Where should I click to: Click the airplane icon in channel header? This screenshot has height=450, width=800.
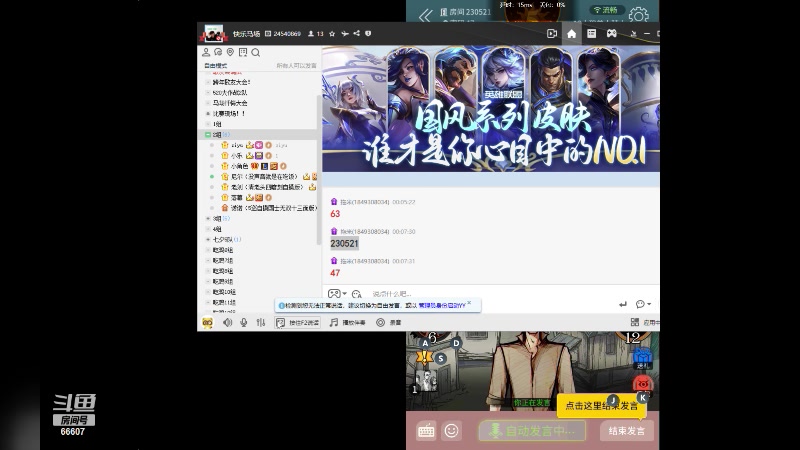345,34
